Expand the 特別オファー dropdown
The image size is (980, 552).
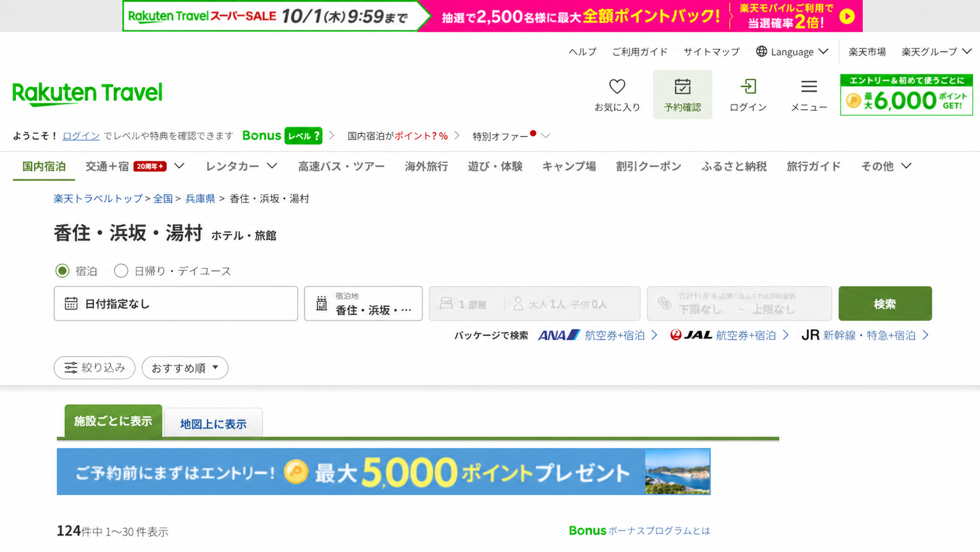click(546, 136)
